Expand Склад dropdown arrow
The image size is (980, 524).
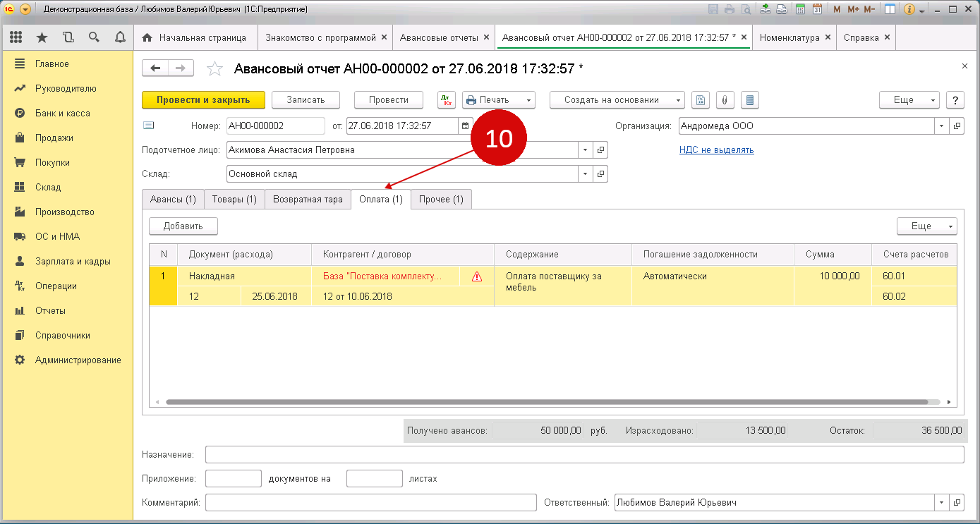[585, 174]
